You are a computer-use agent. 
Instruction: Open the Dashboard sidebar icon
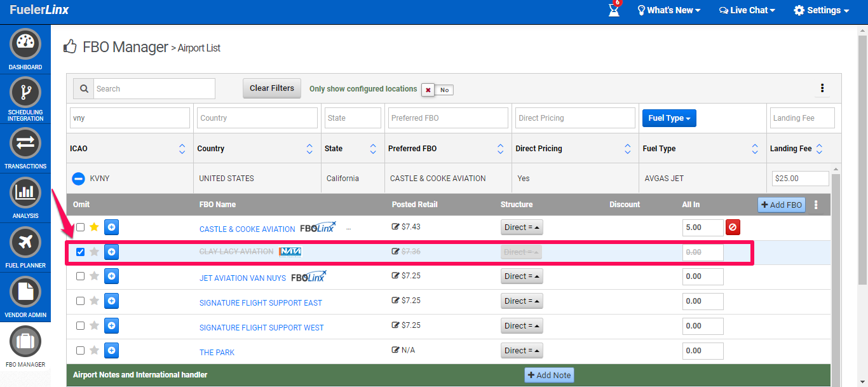click(x=25, y=44)
